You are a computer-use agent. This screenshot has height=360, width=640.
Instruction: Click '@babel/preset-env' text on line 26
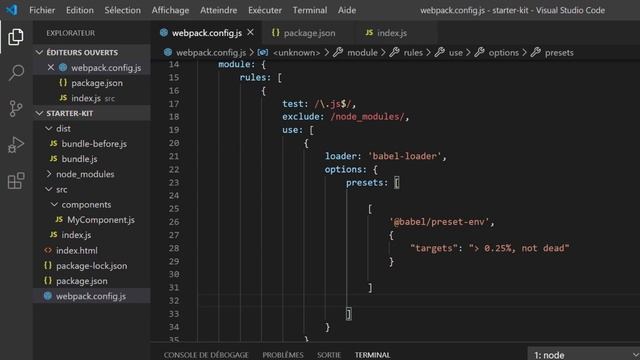pyautogui.click(x=439, y=222)
